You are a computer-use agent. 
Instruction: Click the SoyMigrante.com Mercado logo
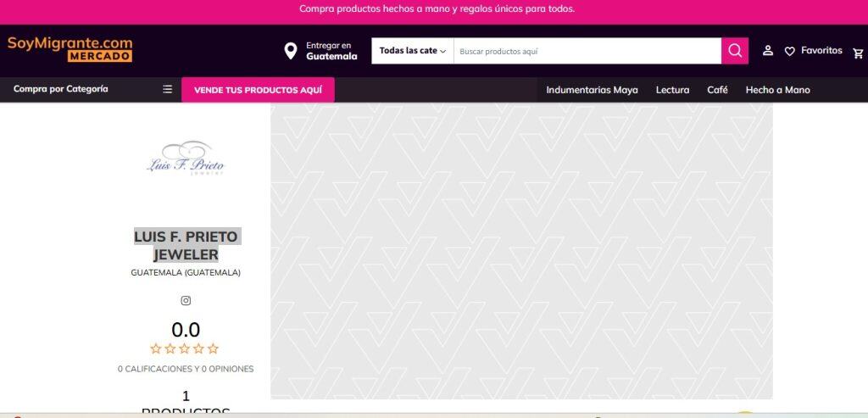click(70, 48)
